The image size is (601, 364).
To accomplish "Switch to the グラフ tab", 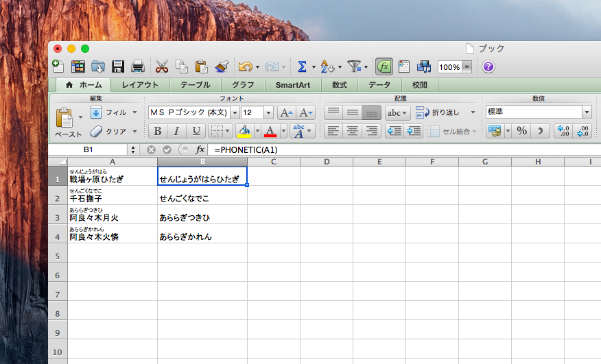I will coord(243,85).
